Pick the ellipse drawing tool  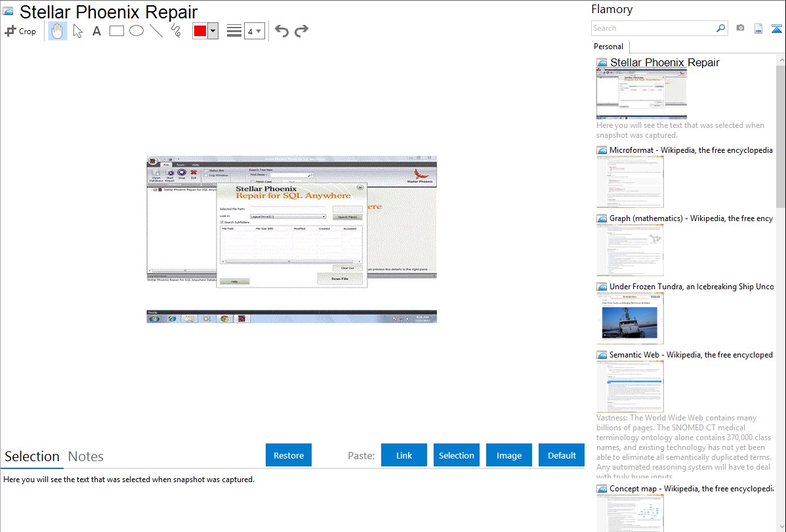pos(136,31)
